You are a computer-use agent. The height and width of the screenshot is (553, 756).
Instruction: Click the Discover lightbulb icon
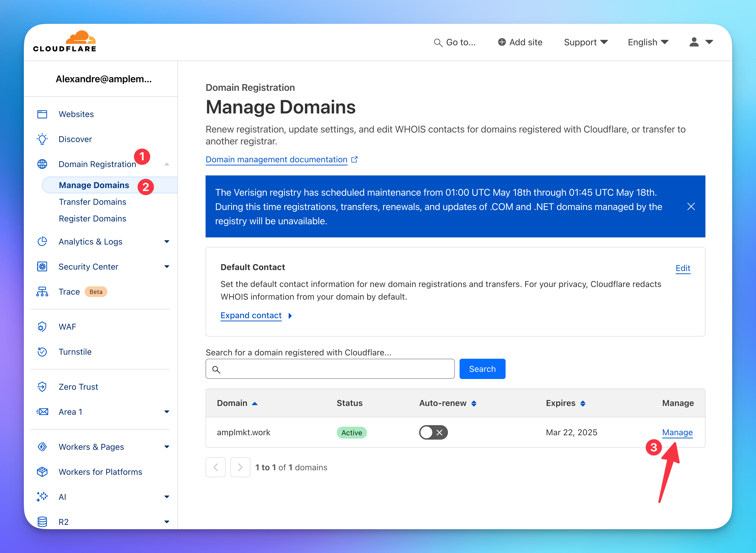[42, 139]
